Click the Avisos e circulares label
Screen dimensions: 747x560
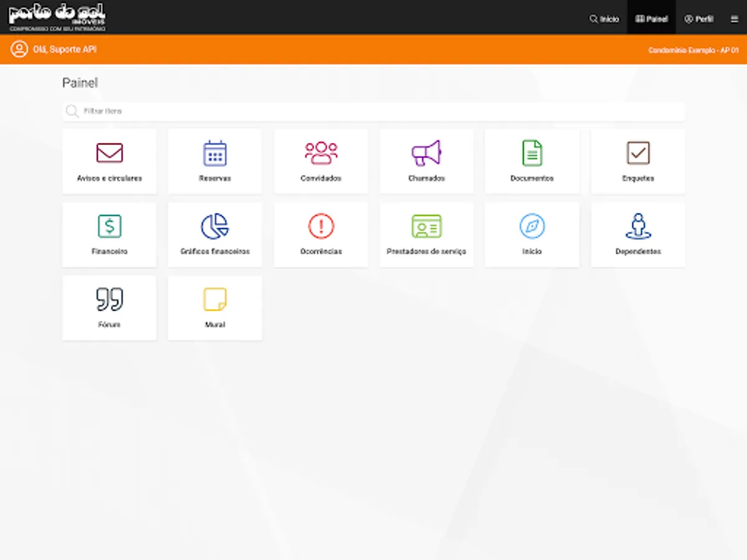(x=110, y=178)
